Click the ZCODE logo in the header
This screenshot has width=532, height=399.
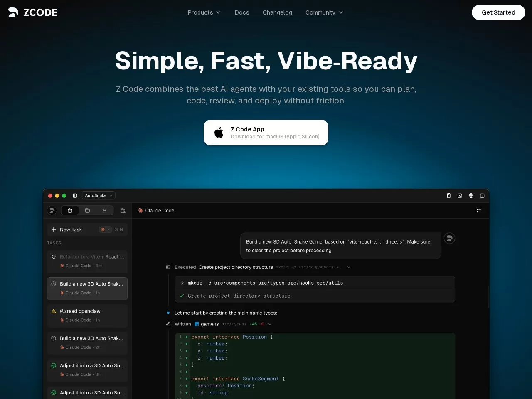click(33, 12)
